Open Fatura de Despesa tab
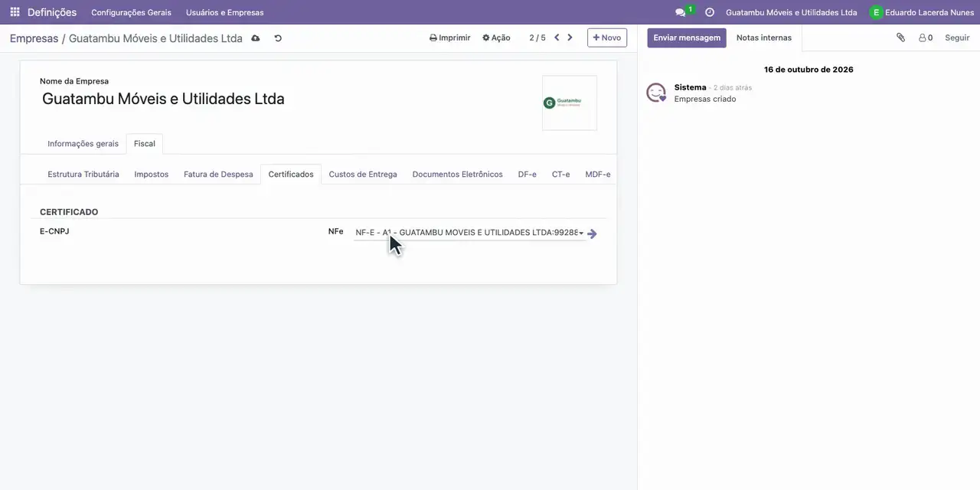Viewport: 980px width, 490px height. (x=218, y=175)
